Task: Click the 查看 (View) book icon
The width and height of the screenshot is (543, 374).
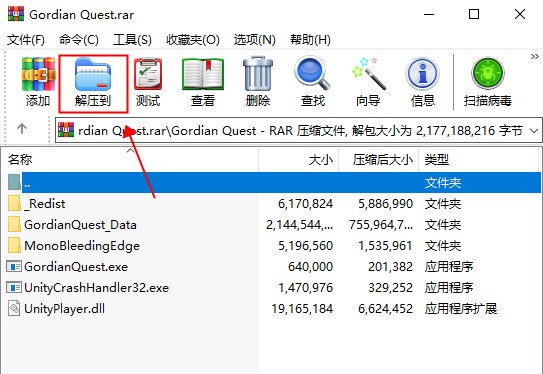Action: pyautogui.click(x=203, y=74)
